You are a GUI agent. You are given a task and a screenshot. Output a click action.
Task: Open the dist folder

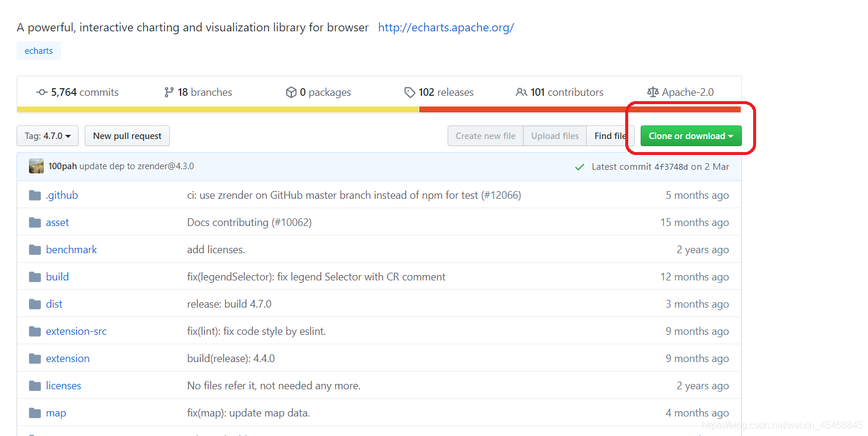(54, 304)
